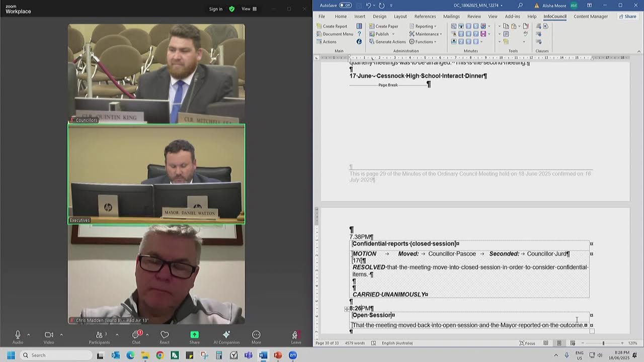
Task: Open the Zoom Chat panel
Action: (136, 337)
